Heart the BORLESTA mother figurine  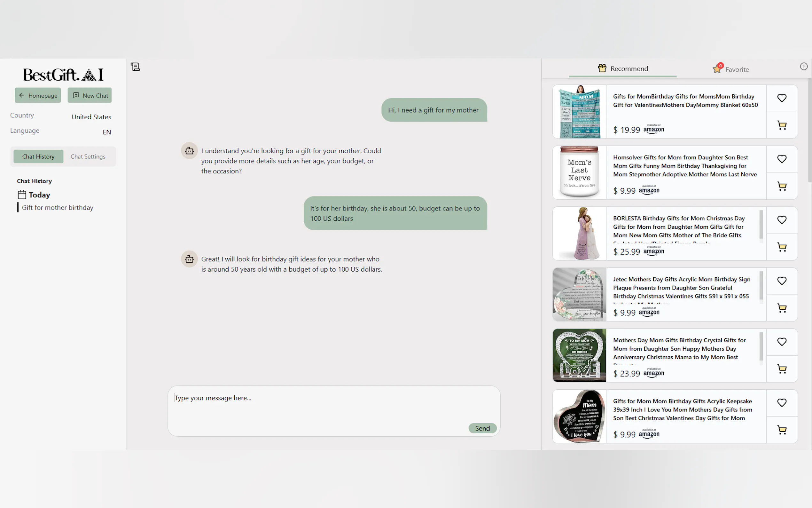pyautogui.click(x=782, y=220)
